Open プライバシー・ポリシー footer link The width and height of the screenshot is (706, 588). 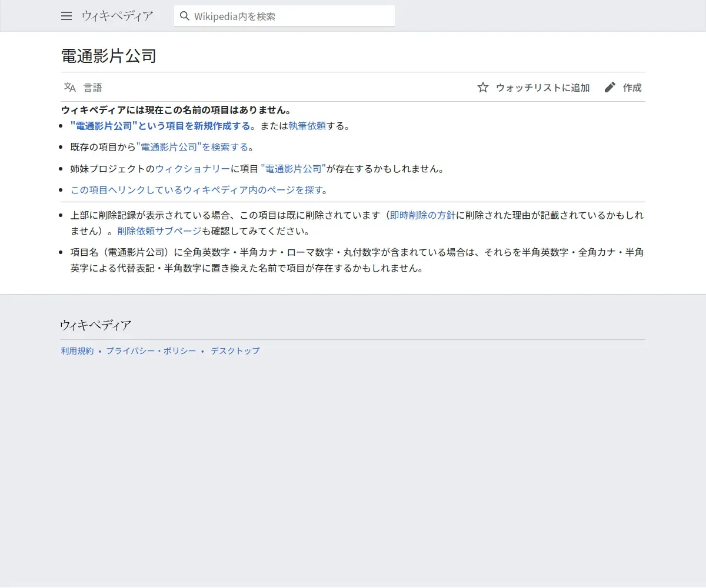[x=151, y=351]
